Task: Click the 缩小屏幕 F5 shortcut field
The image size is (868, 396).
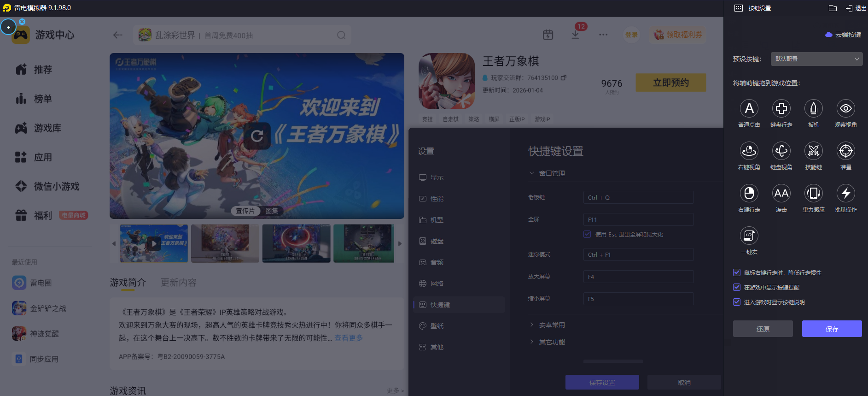Action: point(639,299)
